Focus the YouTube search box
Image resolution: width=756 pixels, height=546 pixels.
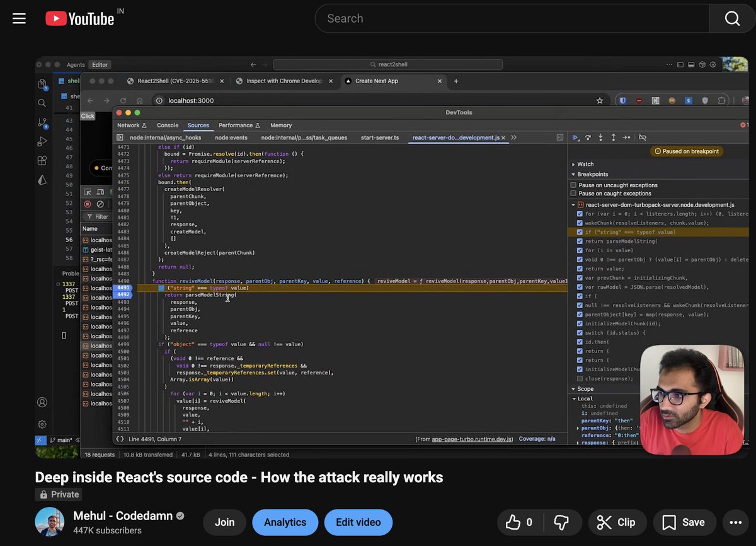pyautogui.click(x=512, y=18)
